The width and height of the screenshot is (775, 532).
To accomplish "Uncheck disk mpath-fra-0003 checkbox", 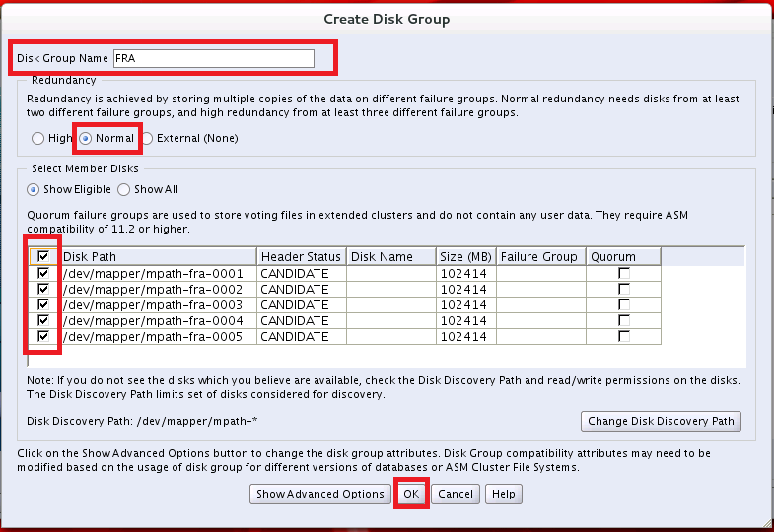I will 43,304.
